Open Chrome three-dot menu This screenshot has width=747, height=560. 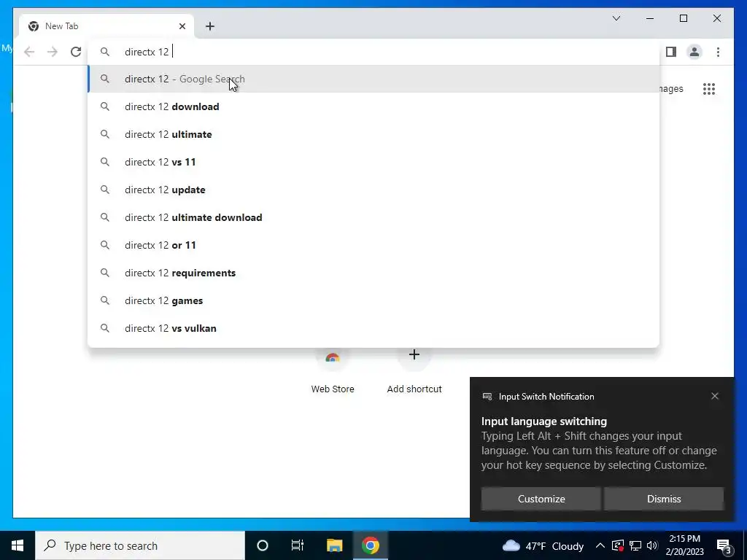click(718, 52)
